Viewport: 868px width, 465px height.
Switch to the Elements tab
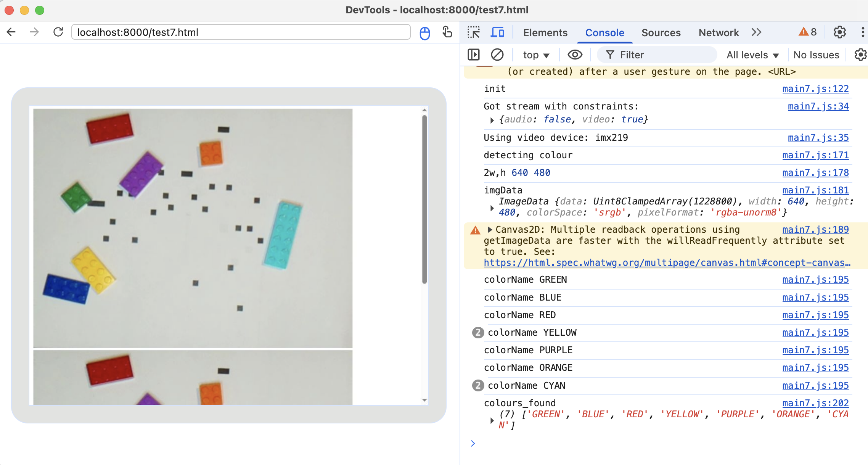(x=545, y=33)
